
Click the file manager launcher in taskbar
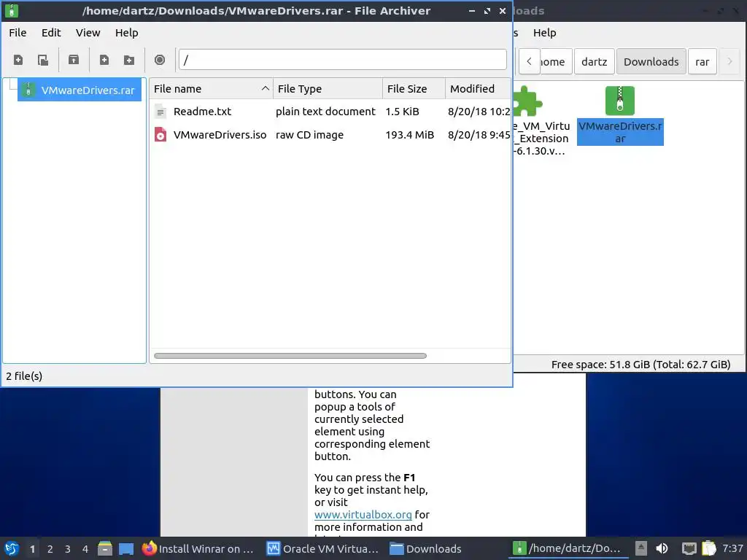[105, 548]
